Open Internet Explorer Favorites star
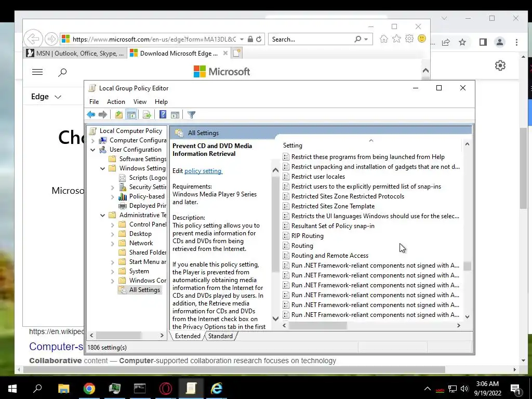532x399 pixels. point(396,39)
